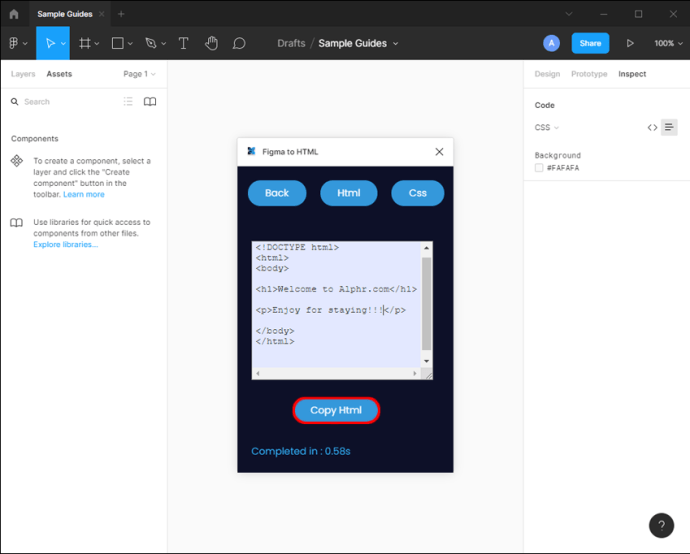This screenshot has height=554, width=690.
Task: Click the #FAFAFA hex value text
Action: point(563,168)
